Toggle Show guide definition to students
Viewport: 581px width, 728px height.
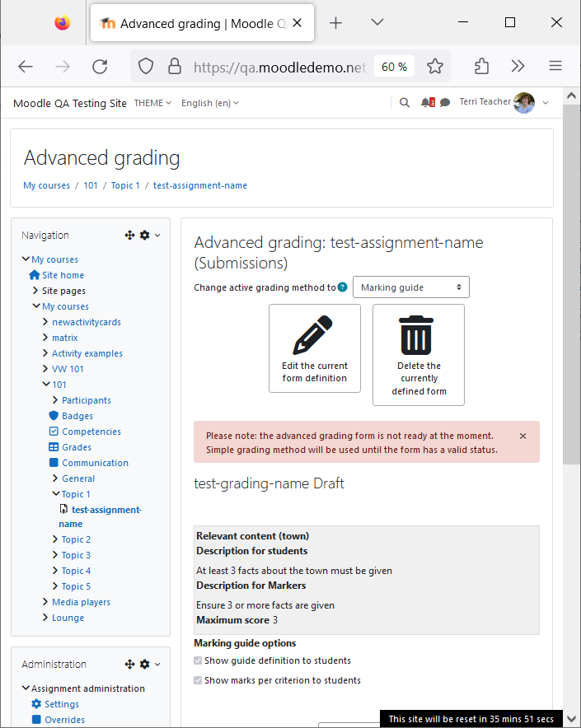click(x=198, y=660)
